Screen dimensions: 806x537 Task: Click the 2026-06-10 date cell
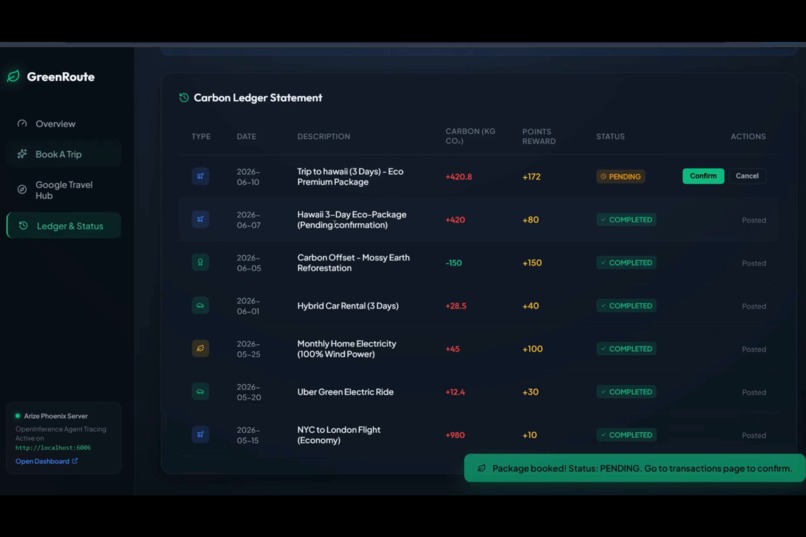pyautogui.click(x=248, y=177)
